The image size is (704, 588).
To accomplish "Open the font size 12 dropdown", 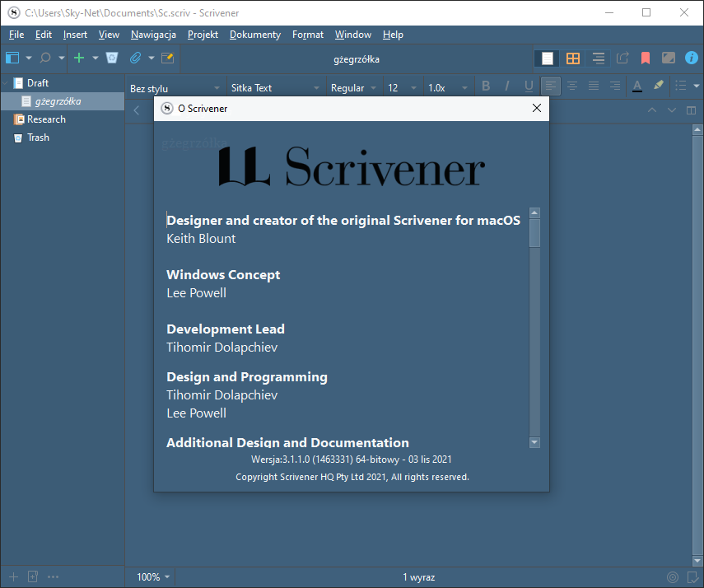I will pyautogui.click(x=402, y=88).
